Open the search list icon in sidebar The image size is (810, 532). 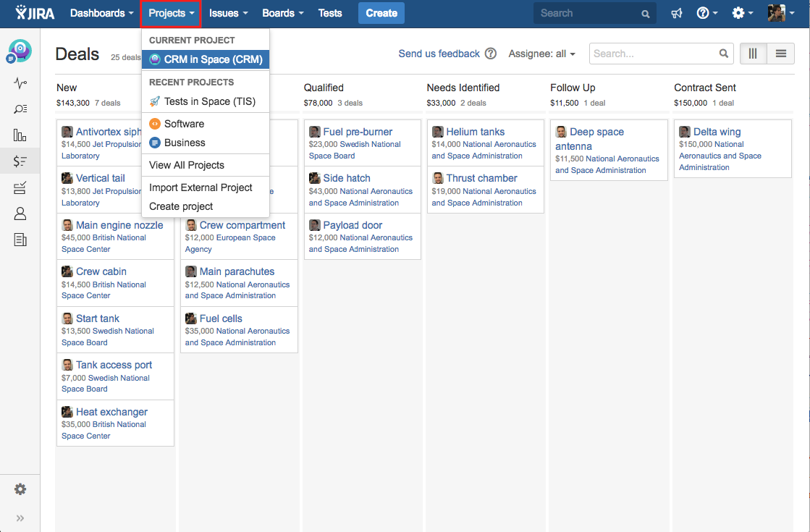coord(20,109)
